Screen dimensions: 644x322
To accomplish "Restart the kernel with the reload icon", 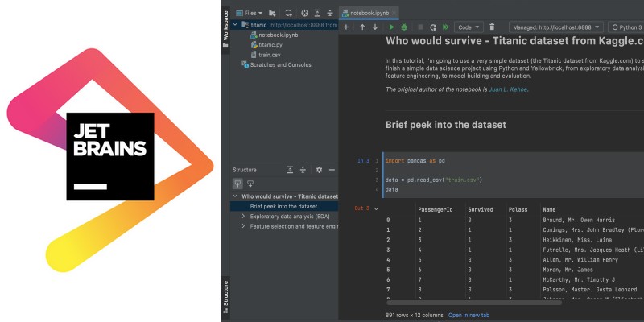I will click(x=432, y=27).
